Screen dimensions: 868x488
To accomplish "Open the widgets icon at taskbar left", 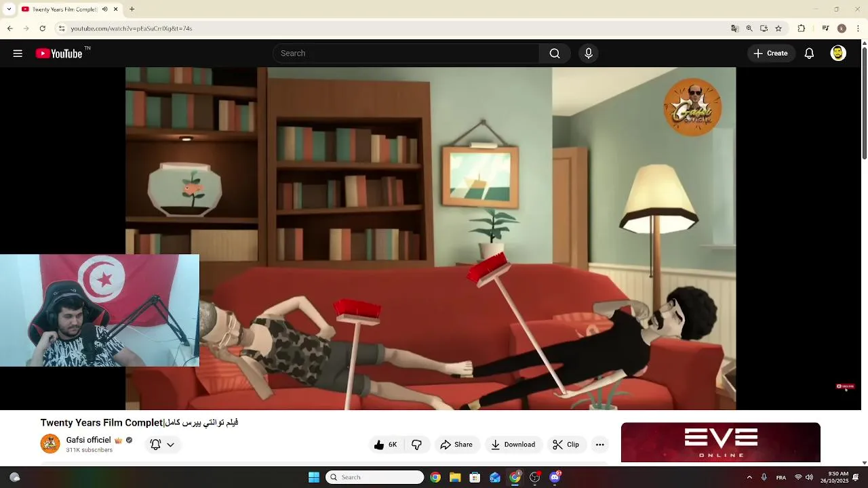I will coord(14,477).
